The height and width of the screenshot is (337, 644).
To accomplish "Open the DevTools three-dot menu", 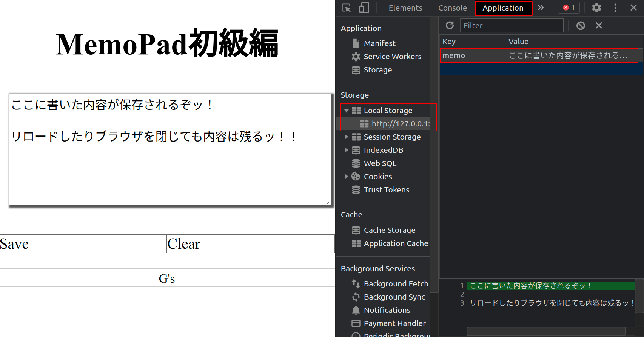I will click(615, 8).
